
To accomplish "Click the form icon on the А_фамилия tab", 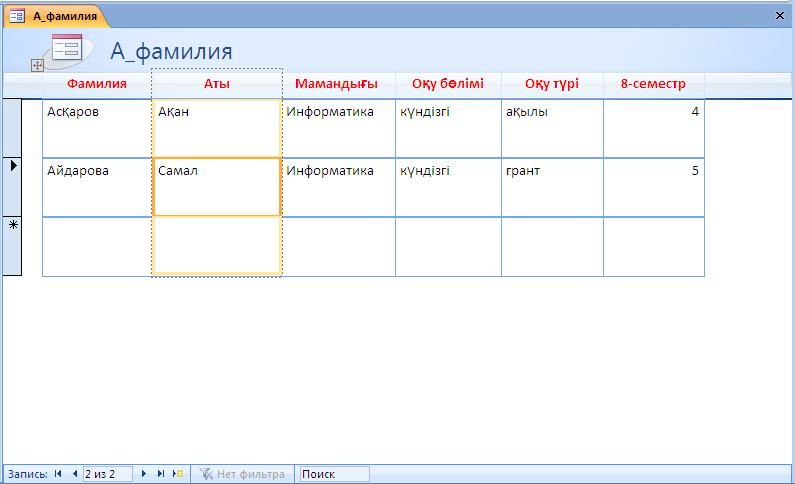I will pyautogui.click(x=17, y=16).
